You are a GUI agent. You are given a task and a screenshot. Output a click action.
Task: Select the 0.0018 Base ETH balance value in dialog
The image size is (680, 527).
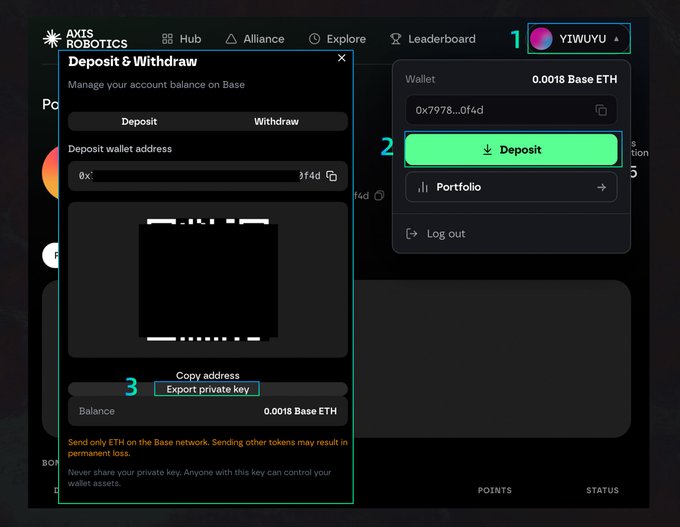coord(300,411)
